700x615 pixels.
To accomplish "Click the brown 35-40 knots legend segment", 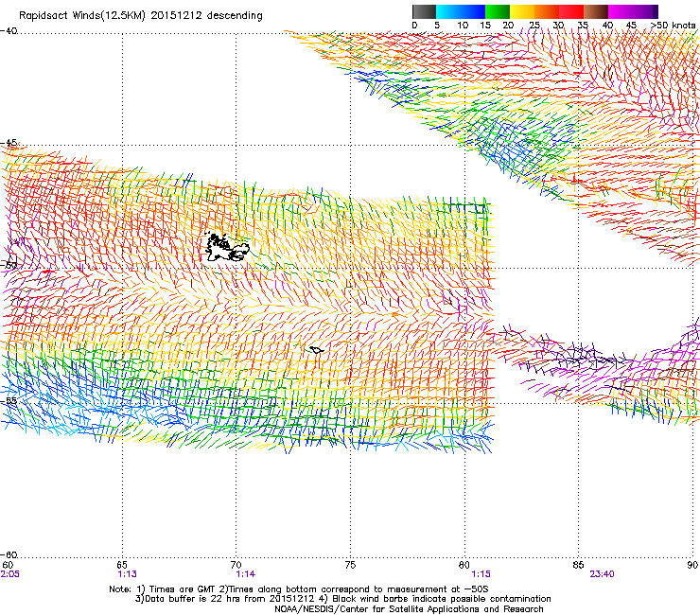I will (596, 11).
